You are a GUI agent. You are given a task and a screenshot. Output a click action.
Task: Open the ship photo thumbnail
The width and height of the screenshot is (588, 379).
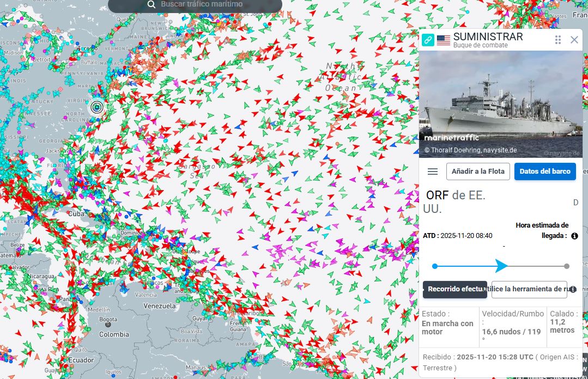click(x=500, y=104)
